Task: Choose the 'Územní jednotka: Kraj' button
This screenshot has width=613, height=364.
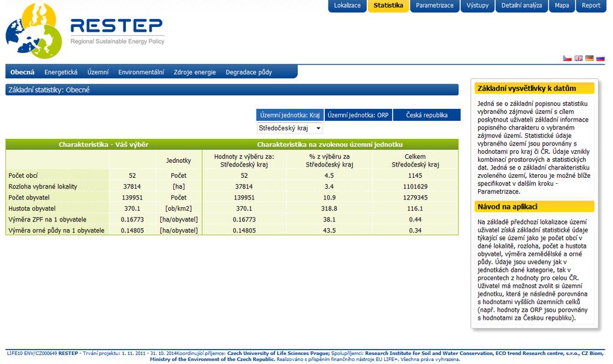Action: 289,115
